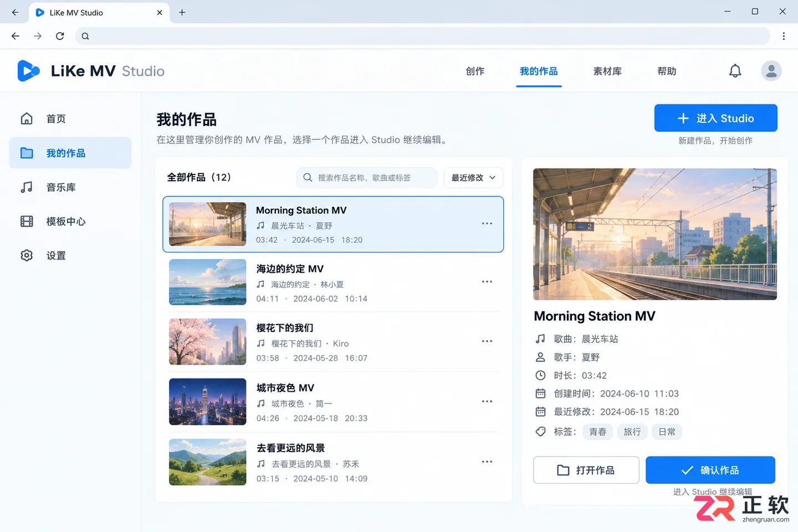
Task: Open 音乐库 in the sidebar
Action: click(x=70, y=187)
